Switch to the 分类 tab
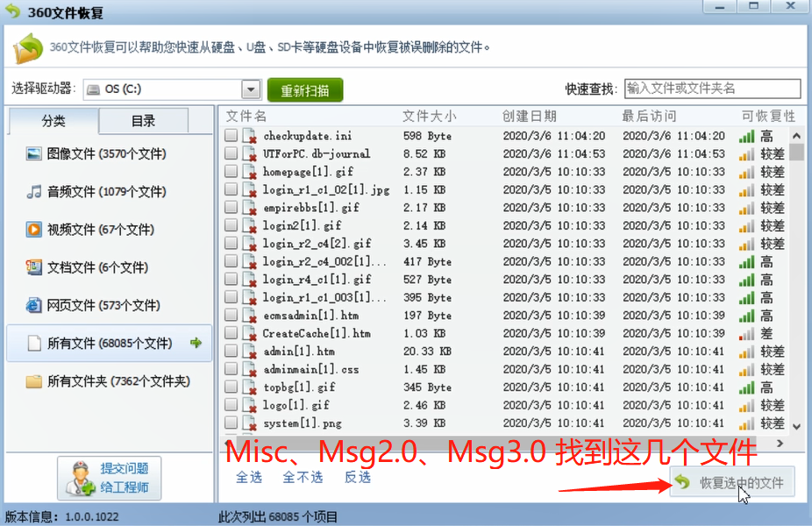 click(54, 121)
